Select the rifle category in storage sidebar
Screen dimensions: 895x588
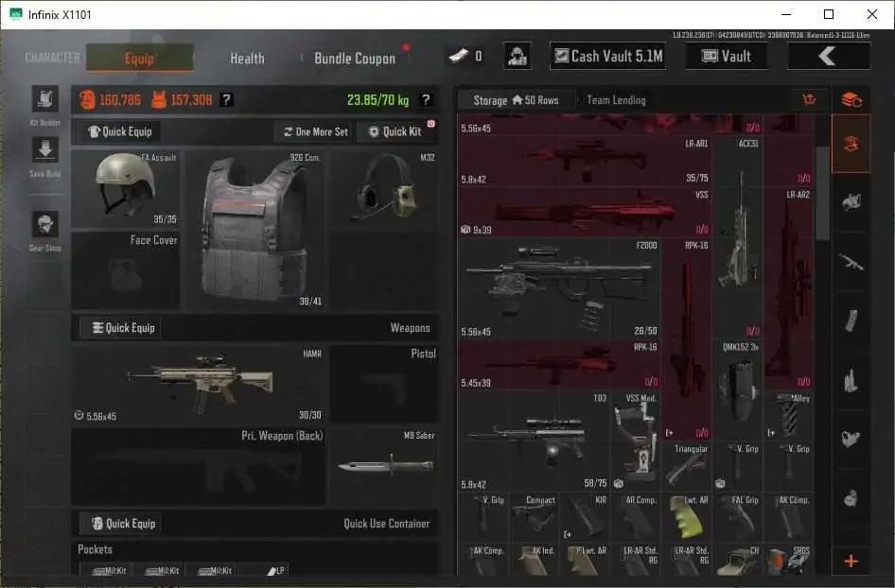coord(851,263)
